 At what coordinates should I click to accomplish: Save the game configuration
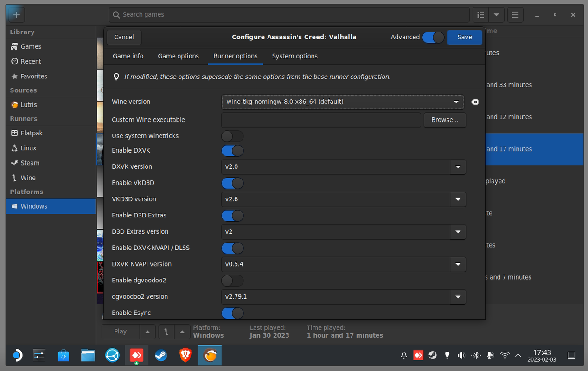tap(465, 37)
